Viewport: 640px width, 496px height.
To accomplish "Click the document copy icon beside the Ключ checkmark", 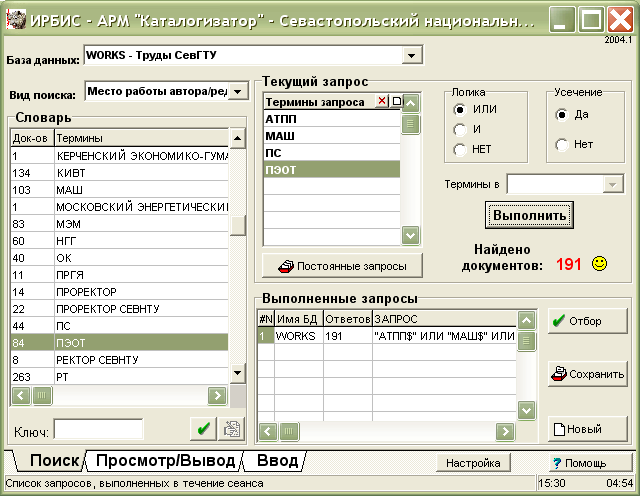I will tap(231, 429).
